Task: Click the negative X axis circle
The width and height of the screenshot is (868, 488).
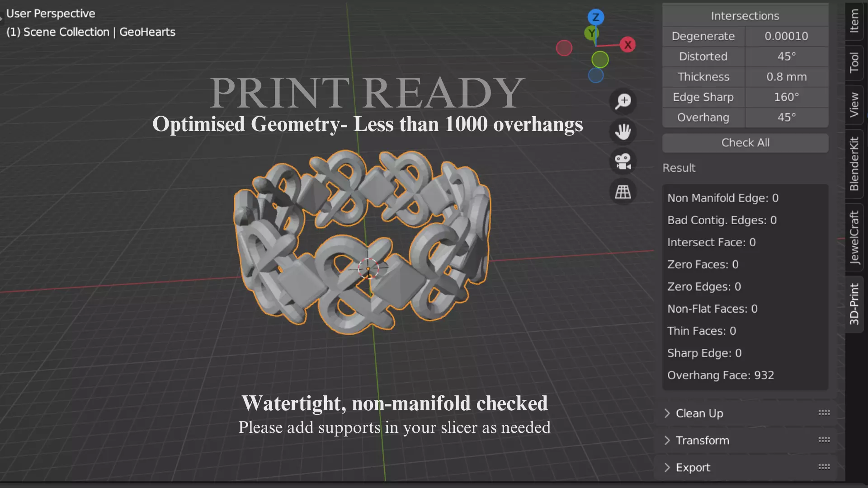Action: [x=564, y=48]
